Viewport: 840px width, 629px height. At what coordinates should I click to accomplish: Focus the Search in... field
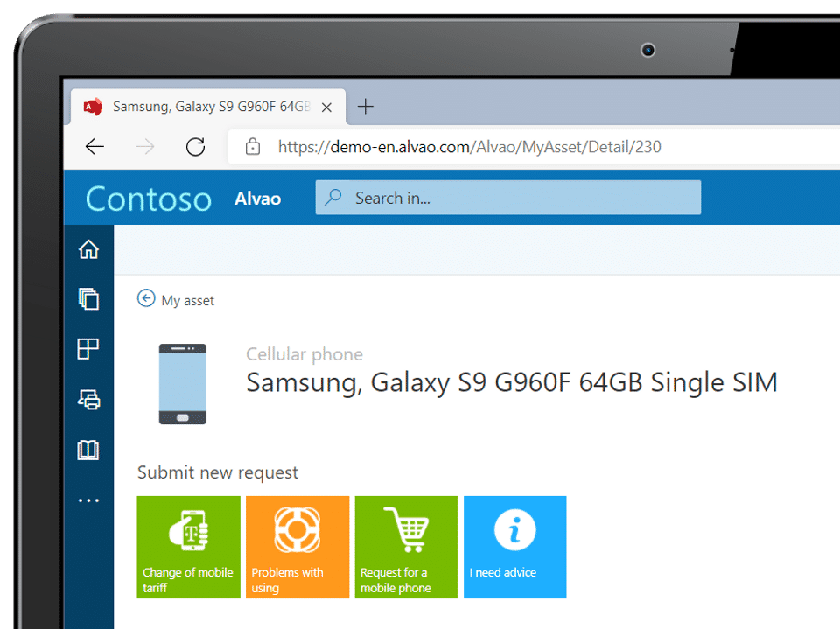coord(507,197)
